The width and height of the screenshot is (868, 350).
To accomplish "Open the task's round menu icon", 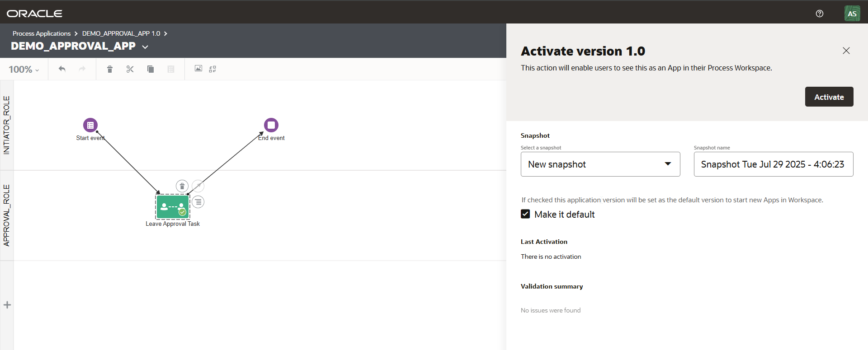I will tap(198, 202).
